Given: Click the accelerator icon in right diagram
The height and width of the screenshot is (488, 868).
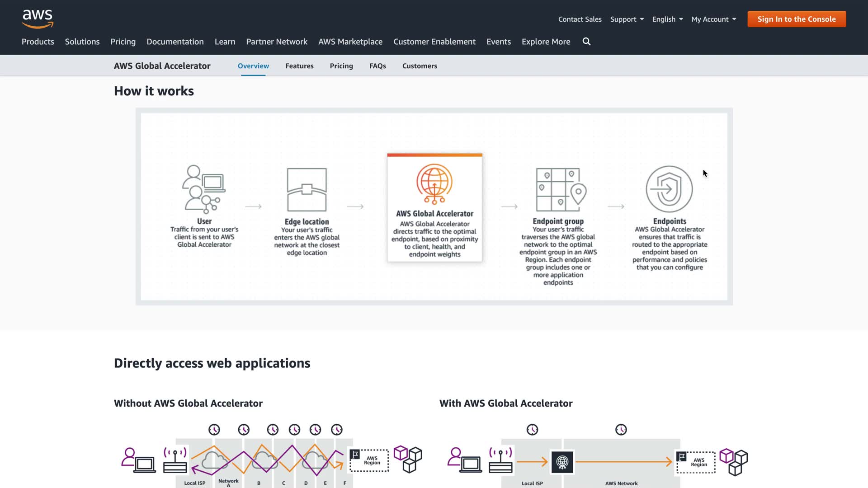Looking at the screenshot, I should (x=562, y=462).
